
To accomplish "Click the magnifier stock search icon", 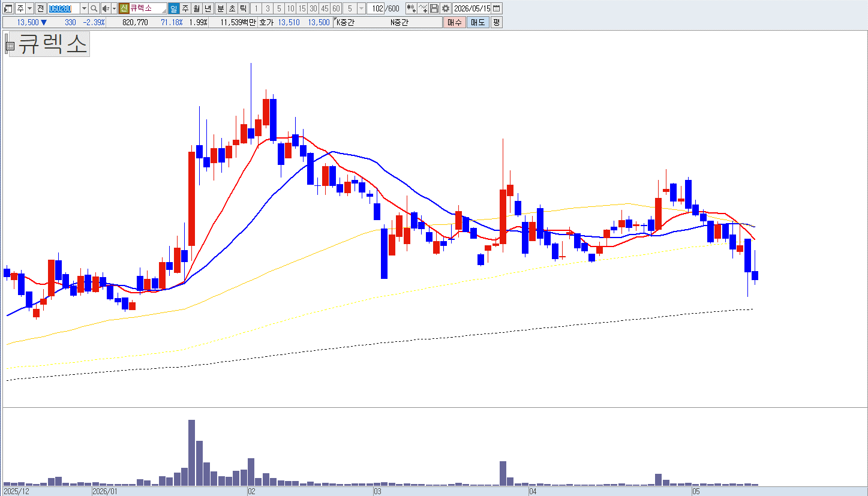I will [x=94, y=8].
